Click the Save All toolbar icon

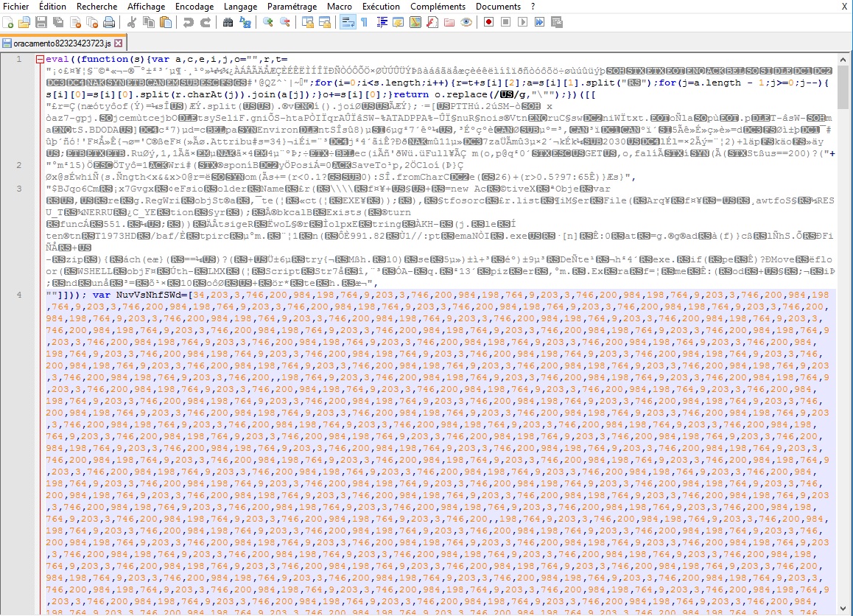point(58,22)
